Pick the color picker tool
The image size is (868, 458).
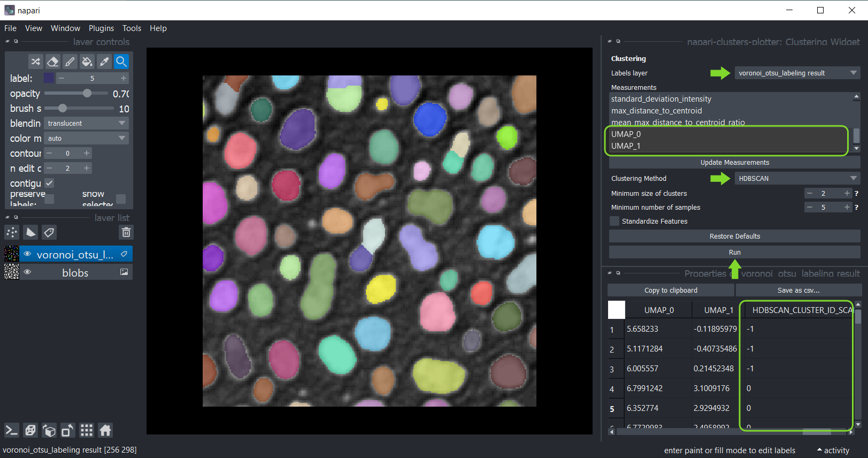click(104, 62)
